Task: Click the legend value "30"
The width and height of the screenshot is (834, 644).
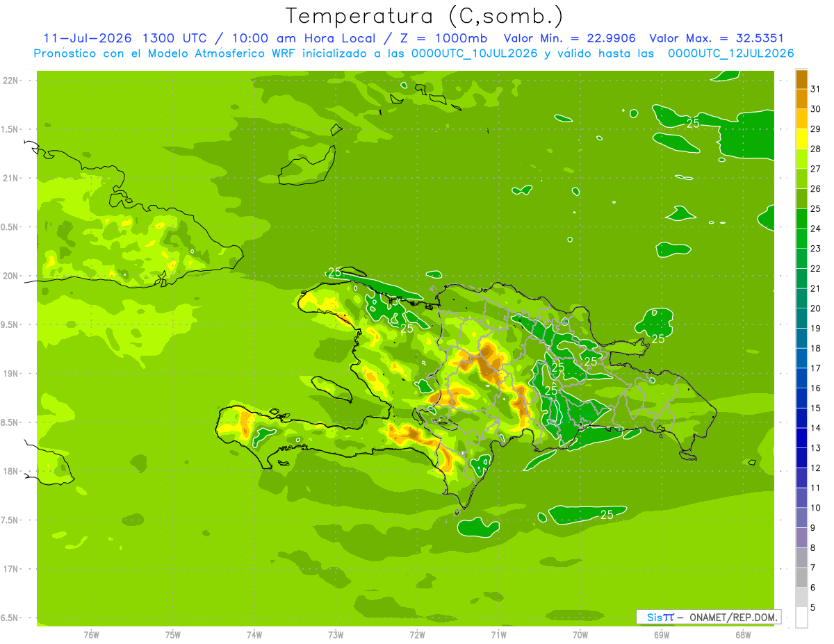Action: coord(815,109)
